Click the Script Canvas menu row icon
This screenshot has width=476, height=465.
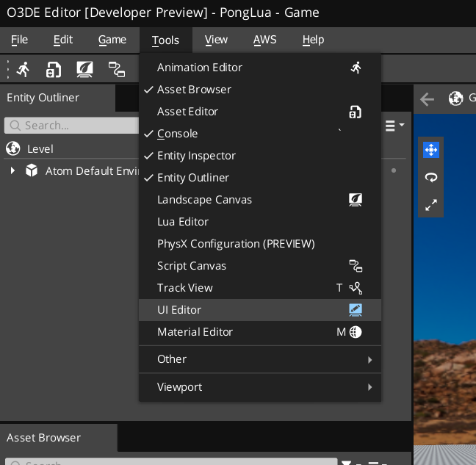click(x=356, y=266)
